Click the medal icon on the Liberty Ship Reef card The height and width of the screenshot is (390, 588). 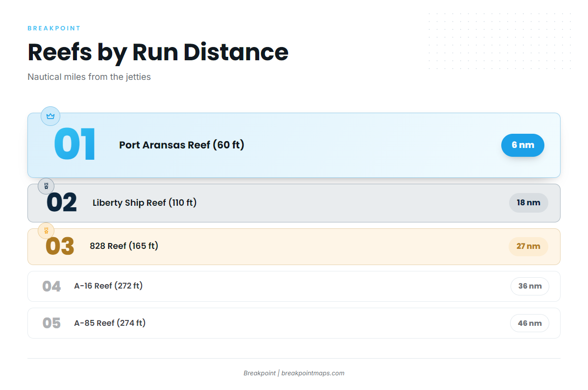coord(46,186)
